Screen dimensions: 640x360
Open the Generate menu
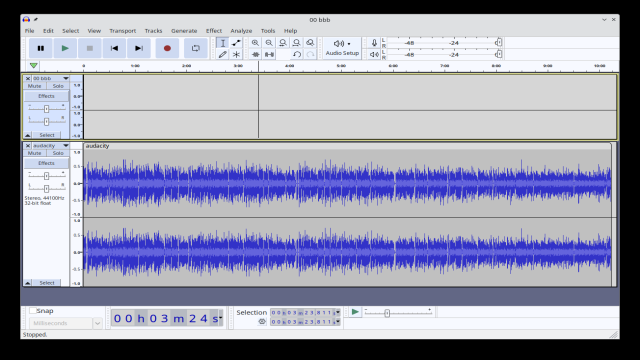pos(184,31)
